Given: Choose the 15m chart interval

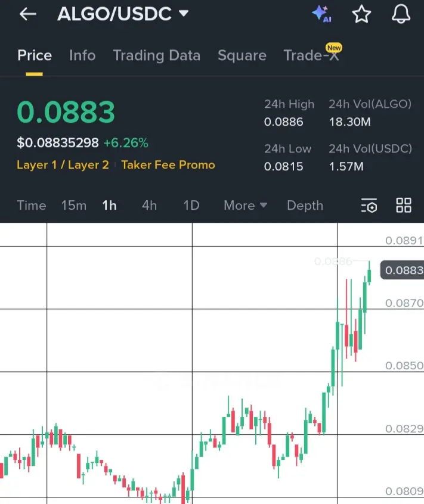Looking at the screenshot, I should pyautogui.click(x=74, y=206).
